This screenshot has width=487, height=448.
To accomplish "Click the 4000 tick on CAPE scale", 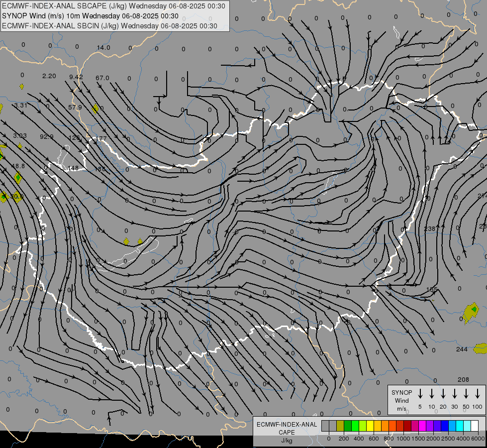I will [463, 439].
